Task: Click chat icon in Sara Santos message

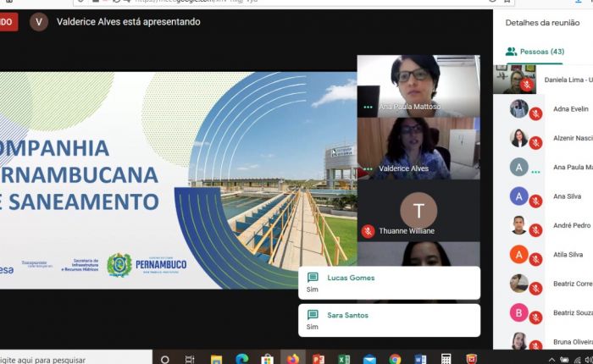Action: (313, 315)
